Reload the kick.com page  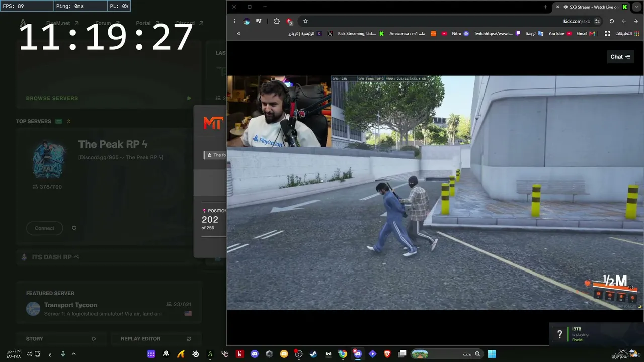[x=611, y=21]
